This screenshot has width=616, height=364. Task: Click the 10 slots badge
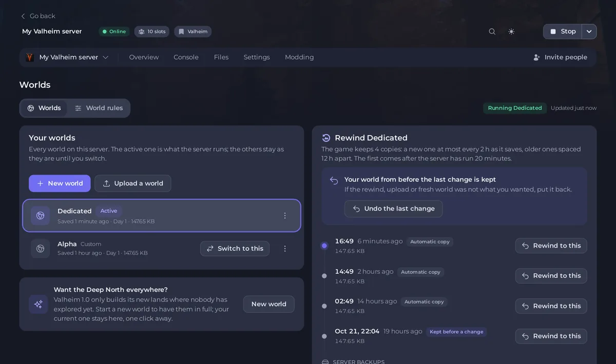point(152,31)
